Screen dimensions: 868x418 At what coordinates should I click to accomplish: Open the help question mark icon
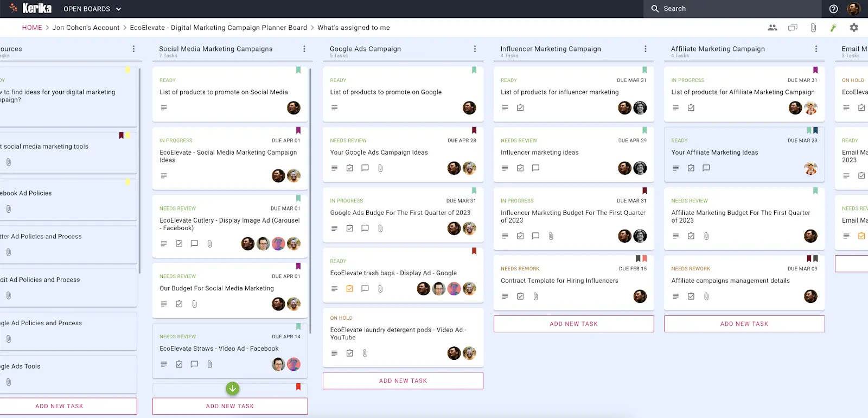coord(833,9)
